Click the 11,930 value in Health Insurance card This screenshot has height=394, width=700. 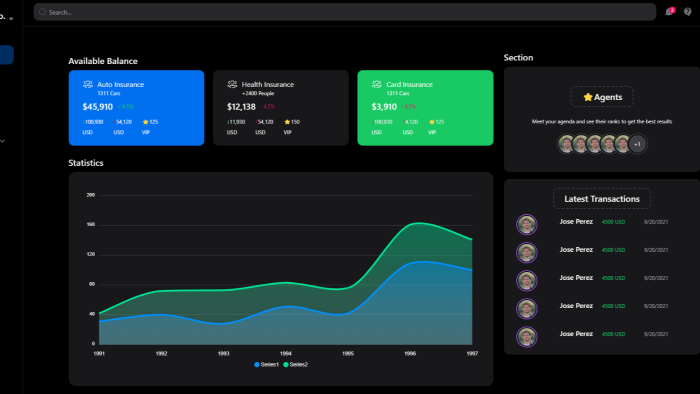click(237, 122)
